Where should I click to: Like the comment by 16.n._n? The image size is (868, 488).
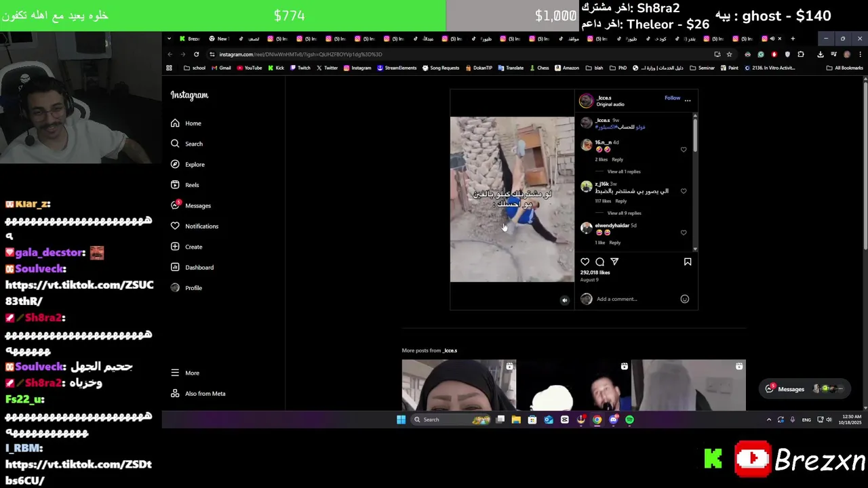click(x=684, y=150)
